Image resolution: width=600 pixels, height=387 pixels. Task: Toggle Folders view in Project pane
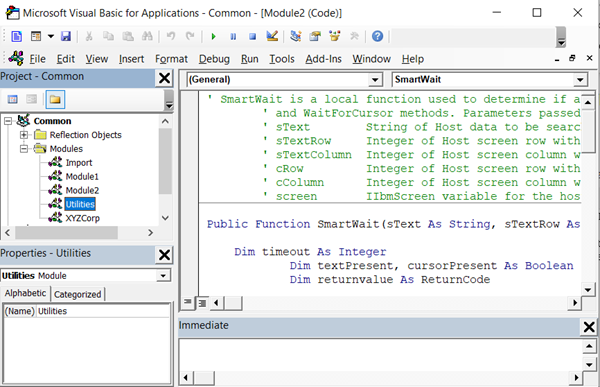coord(55,100)
